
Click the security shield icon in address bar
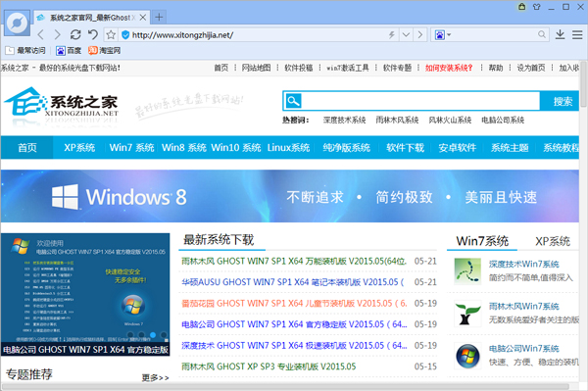tap(125, 35)
